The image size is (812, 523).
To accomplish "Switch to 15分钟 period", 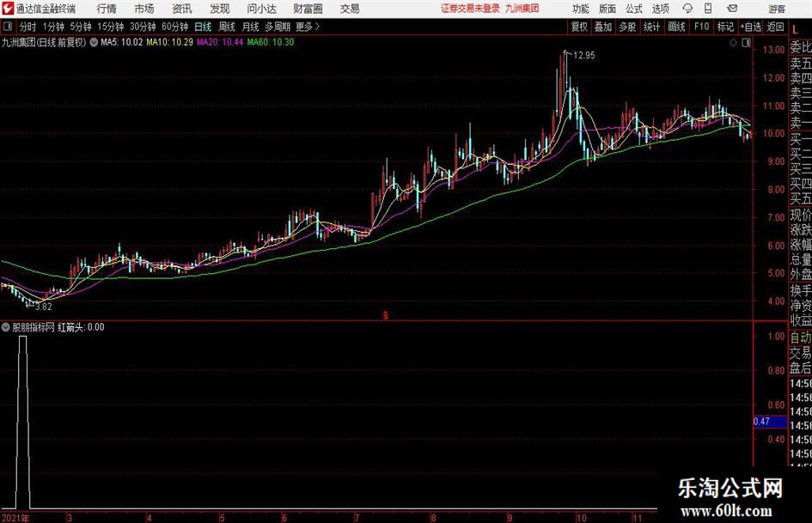I will 110,27.
